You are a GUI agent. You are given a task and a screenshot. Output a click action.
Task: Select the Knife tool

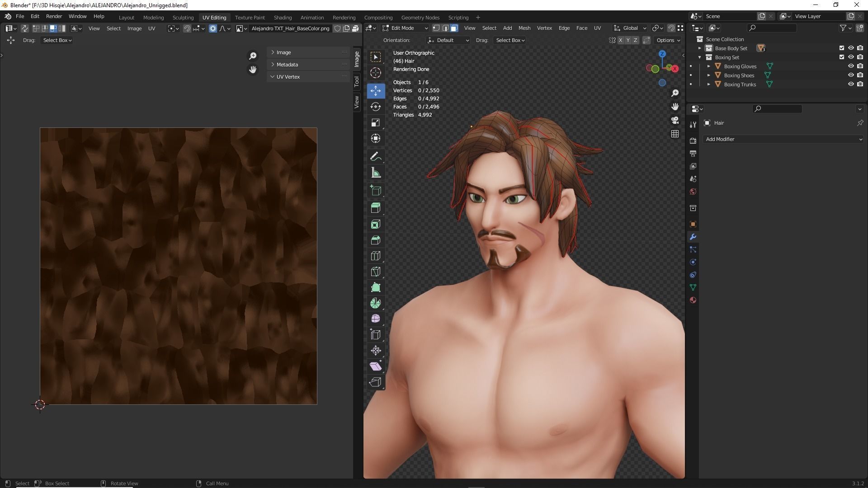(x=376, y=272)
